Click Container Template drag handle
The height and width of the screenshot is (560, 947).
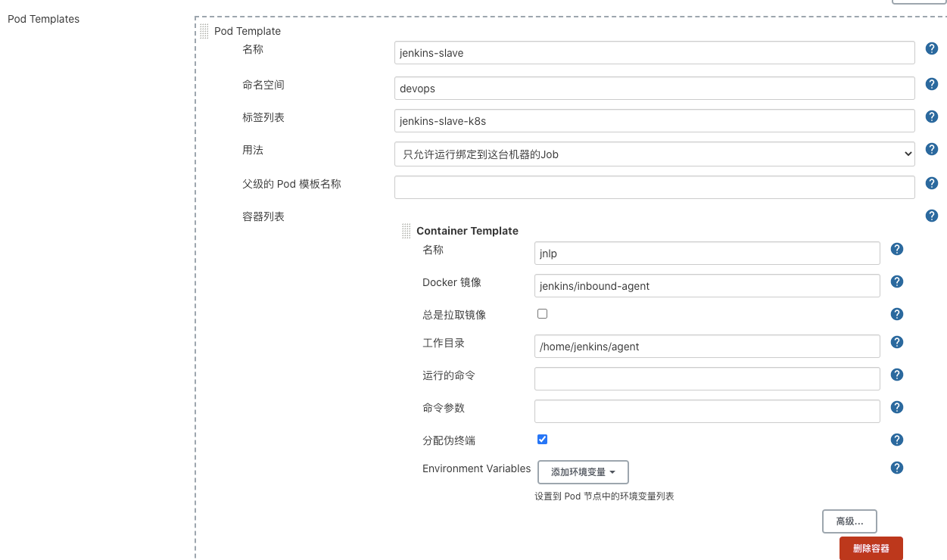[407, 231]
